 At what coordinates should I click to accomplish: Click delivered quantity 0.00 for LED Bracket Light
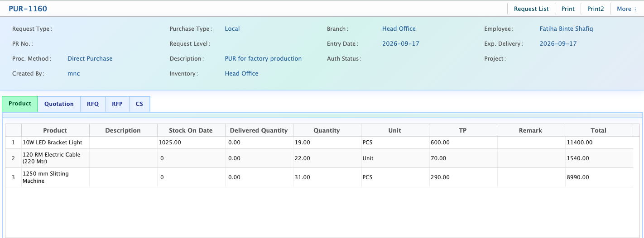[235, 143]
